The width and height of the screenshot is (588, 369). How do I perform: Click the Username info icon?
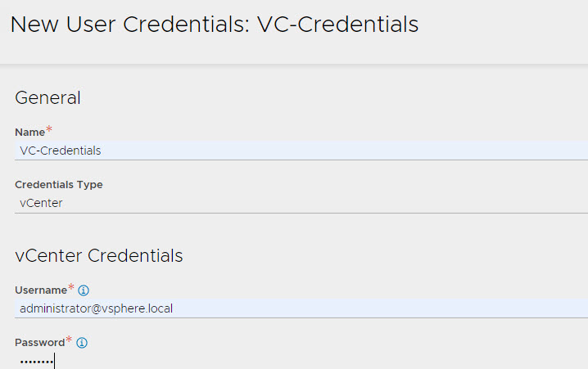[x=84, y=290]
